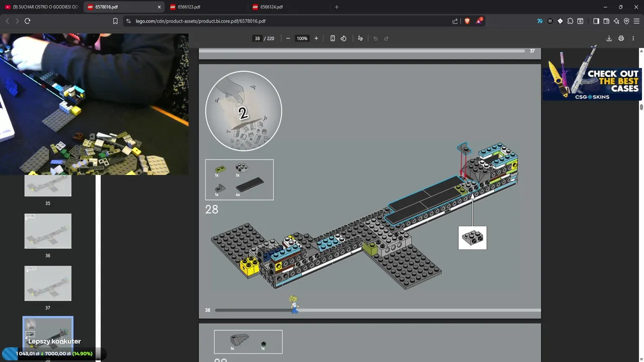Open page 36 thumbnail

pos(48,231)
